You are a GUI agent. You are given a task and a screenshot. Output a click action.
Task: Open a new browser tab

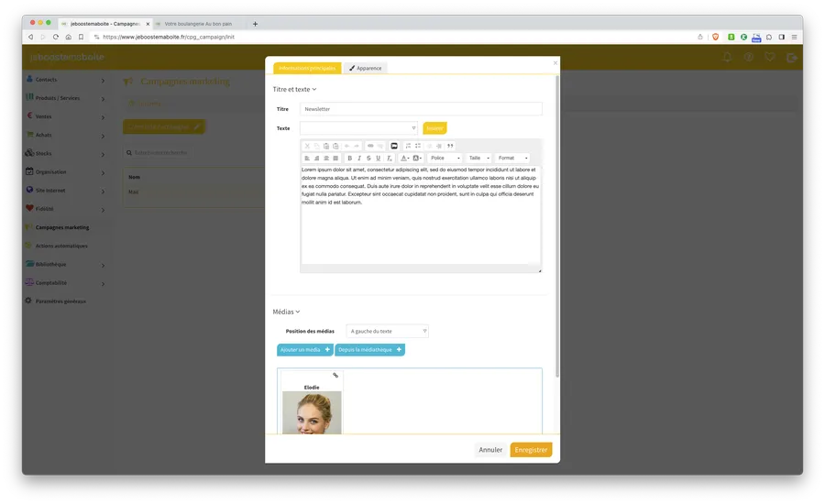point(255,24)
